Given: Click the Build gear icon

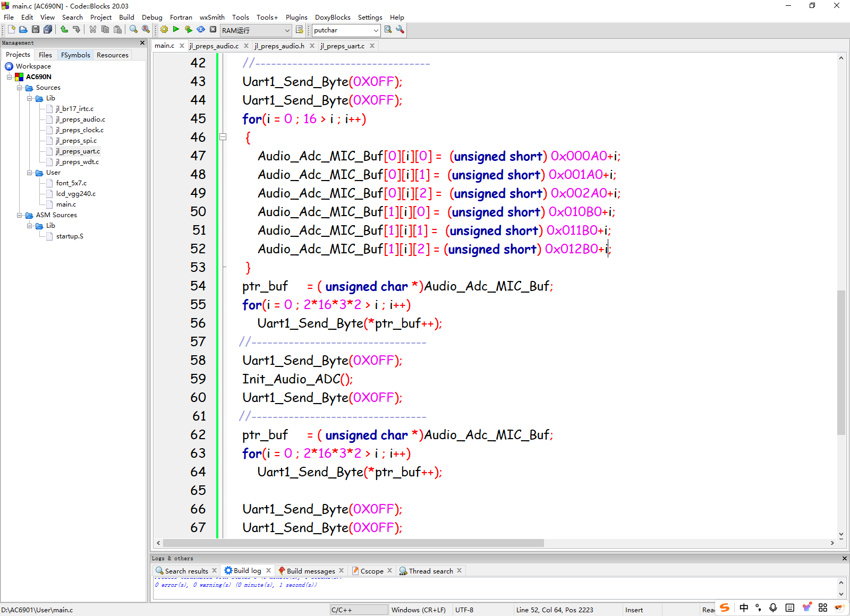Looking at the screenshot, I should (164, 30).
